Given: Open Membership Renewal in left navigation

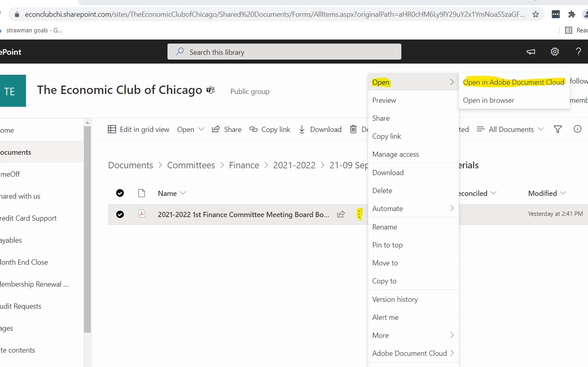Looking at the screenshot, I should (x=34, y=284).
